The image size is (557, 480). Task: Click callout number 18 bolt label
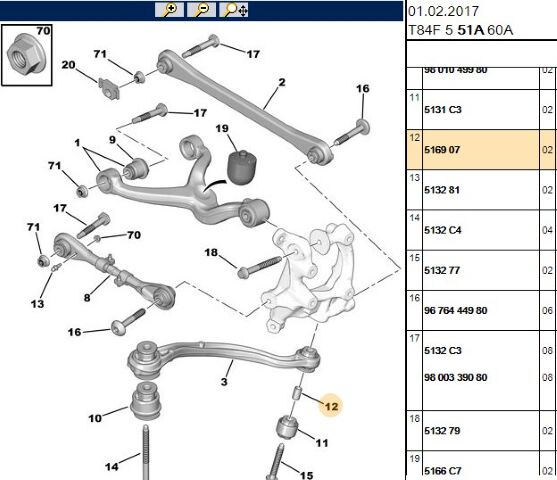pos(211,253)
